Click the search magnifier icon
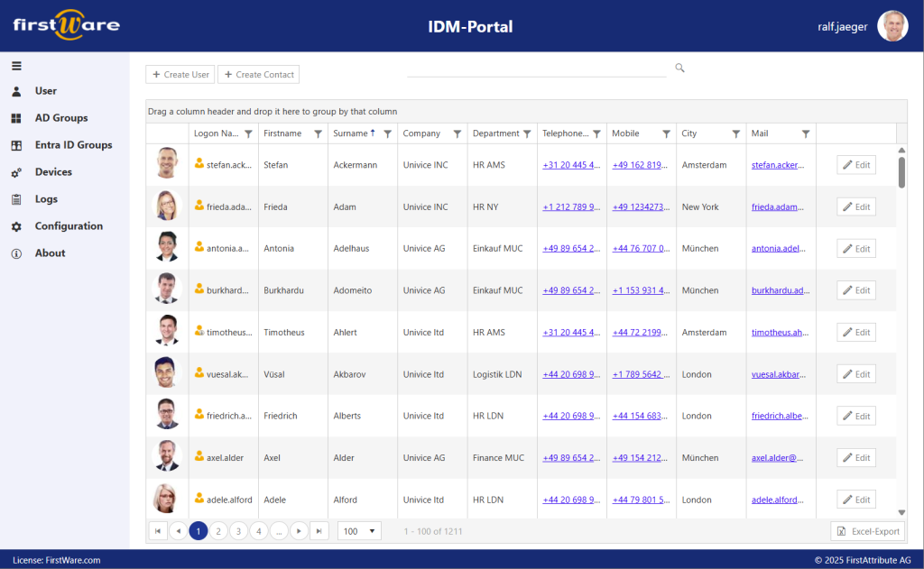The height and width of the screenshot is (569, 924). point(679,68)
